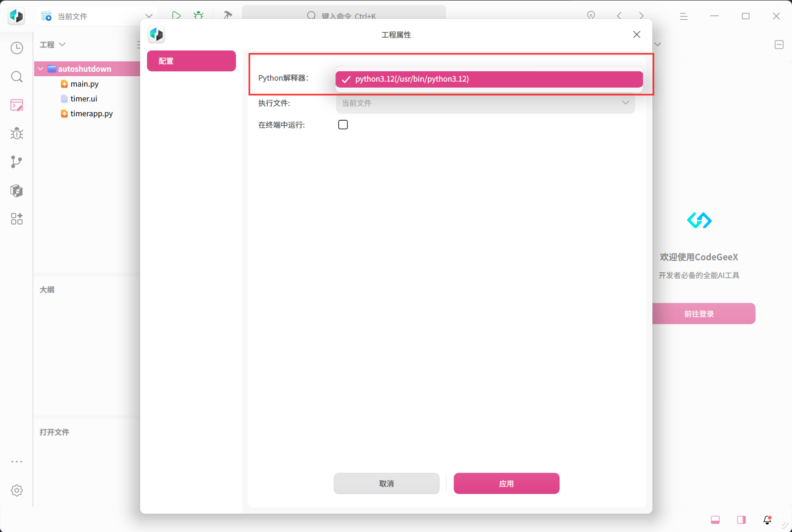Click the 取消 button
This screenshot has width=792, height=532.
point(386,484)
